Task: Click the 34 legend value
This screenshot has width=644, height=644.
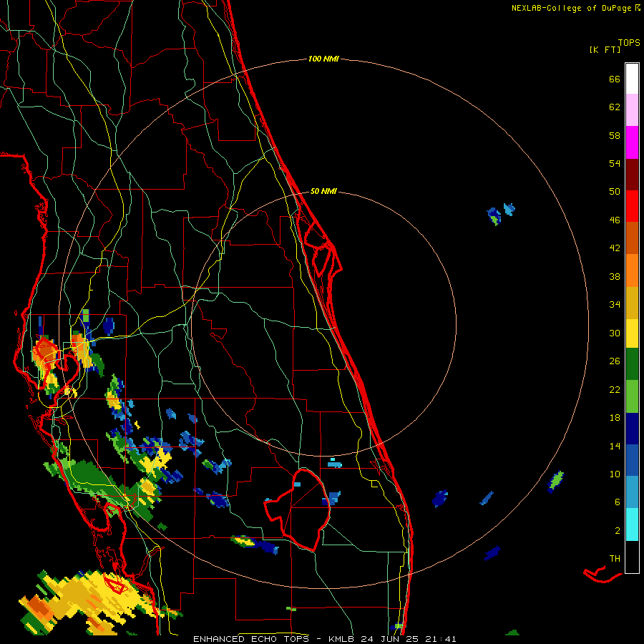Action: pos(615,305)
